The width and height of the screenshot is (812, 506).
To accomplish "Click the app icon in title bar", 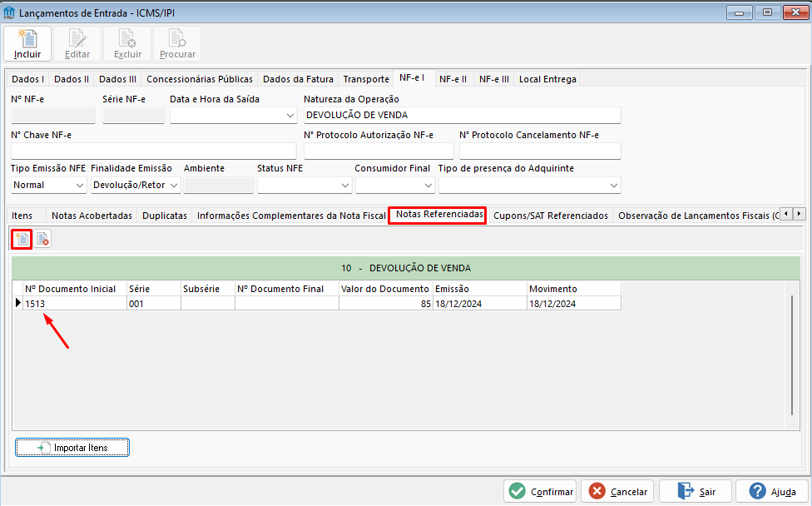I will tap(9, 12).
